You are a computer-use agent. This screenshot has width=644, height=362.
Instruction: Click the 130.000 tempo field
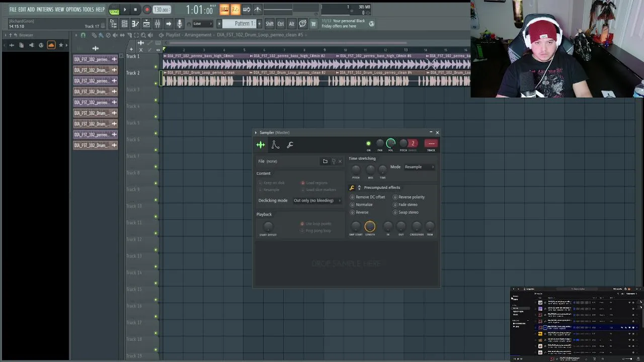(x=161, y=10)
